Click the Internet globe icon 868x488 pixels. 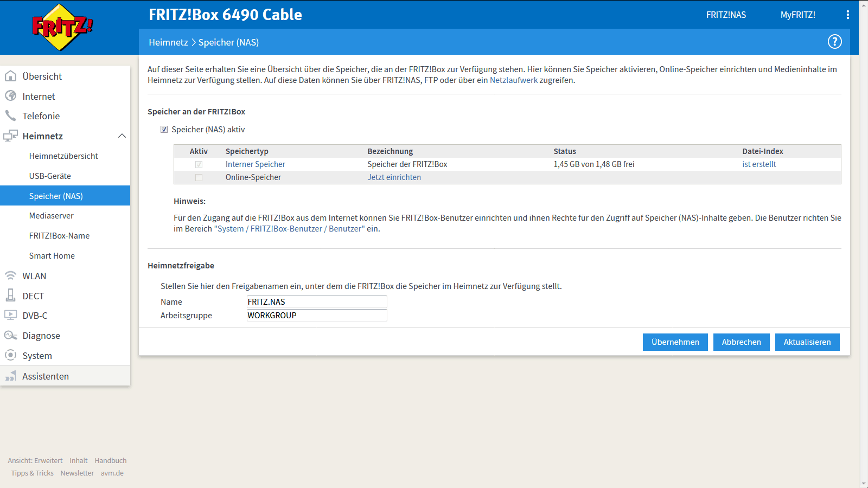coord(10,96)
